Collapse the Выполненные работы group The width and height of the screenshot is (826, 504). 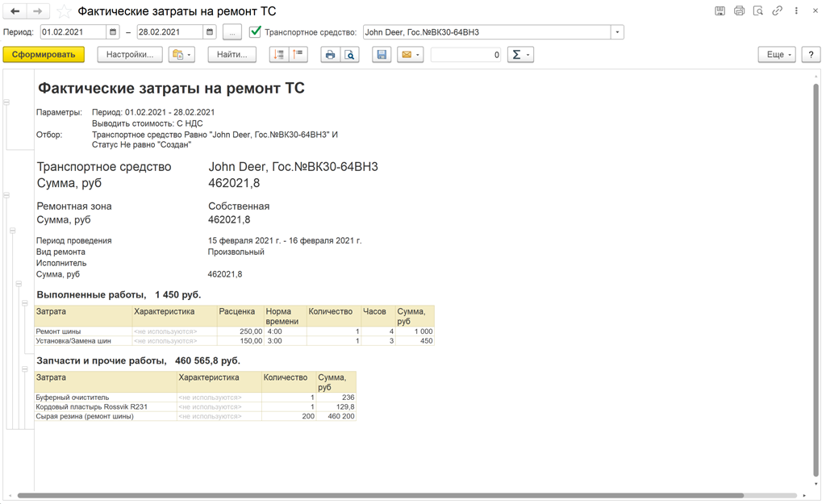click(24, 303)
